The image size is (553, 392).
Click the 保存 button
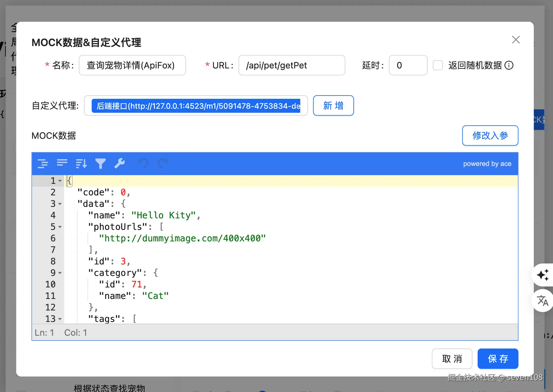(x=498, y=359)
